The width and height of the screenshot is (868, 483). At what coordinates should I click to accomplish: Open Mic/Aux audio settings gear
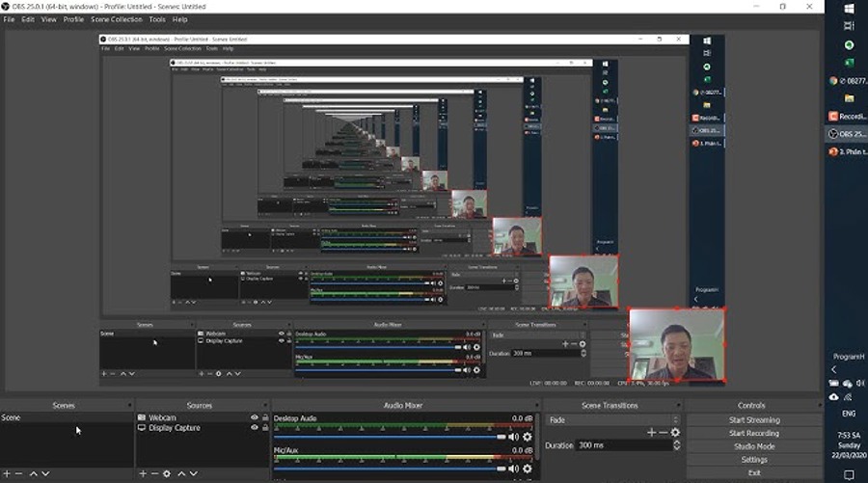pos(527,469)
